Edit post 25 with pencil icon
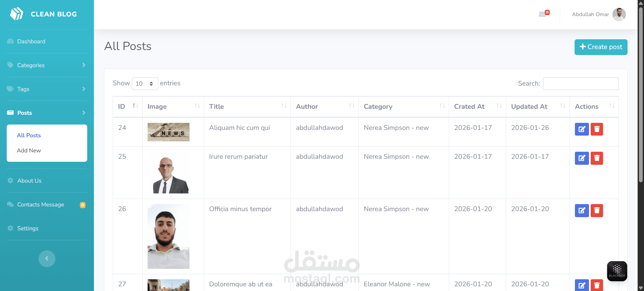 [x=582, y=158]
